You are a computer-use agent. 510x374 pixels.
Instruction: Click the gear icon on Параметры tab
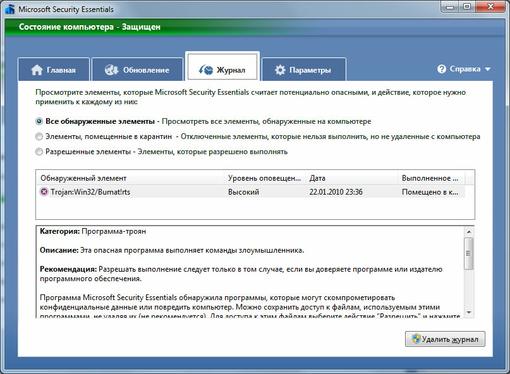tap(280, 70)
